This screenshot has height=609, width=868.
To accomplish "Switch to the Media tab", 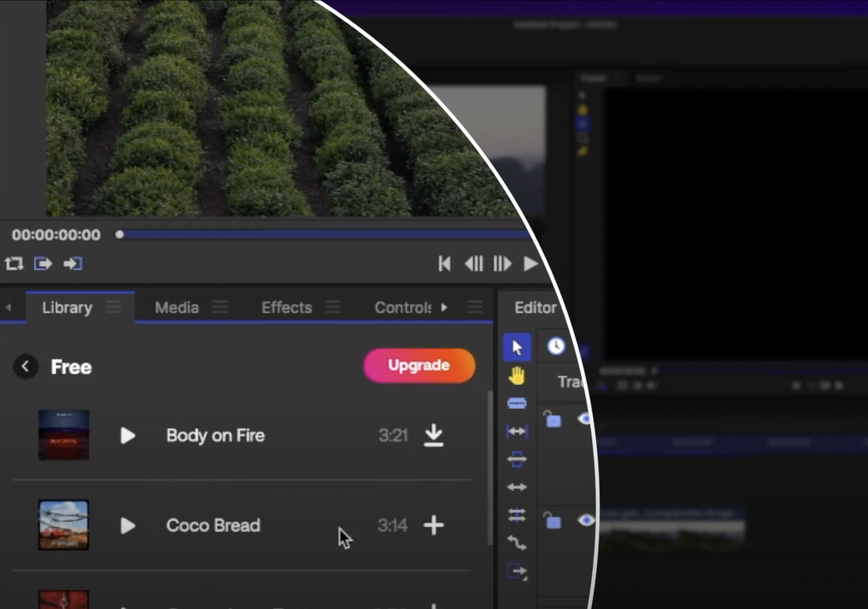I will coord(177,307).
